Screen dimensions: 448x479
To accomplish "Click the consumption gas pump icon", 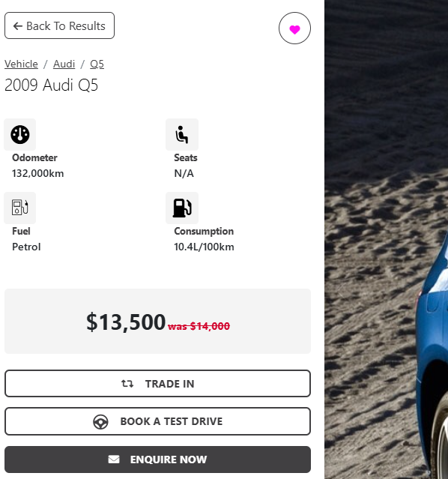I will point(182,208).
